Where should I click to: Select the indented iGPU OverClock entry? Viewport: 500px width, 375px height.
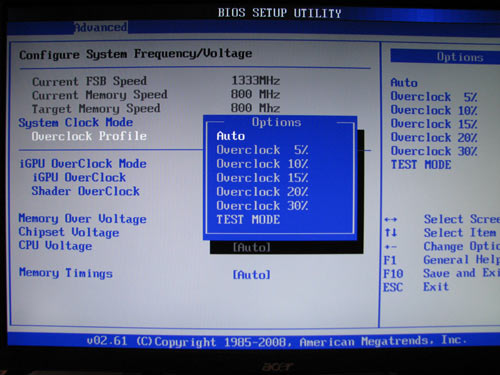point(79,177)
